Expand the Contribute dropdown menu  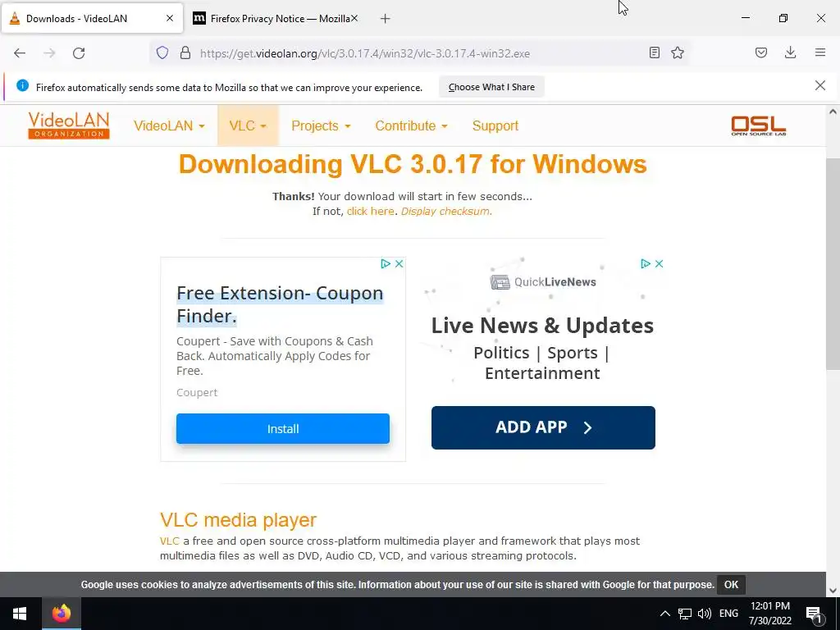click(x=411, y=126)
